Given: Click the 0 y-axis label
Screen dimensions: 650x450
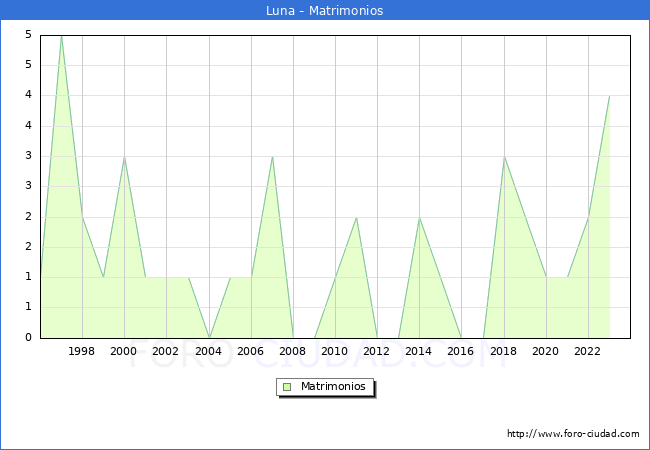Looking at the screenshot, I should 28,337.
